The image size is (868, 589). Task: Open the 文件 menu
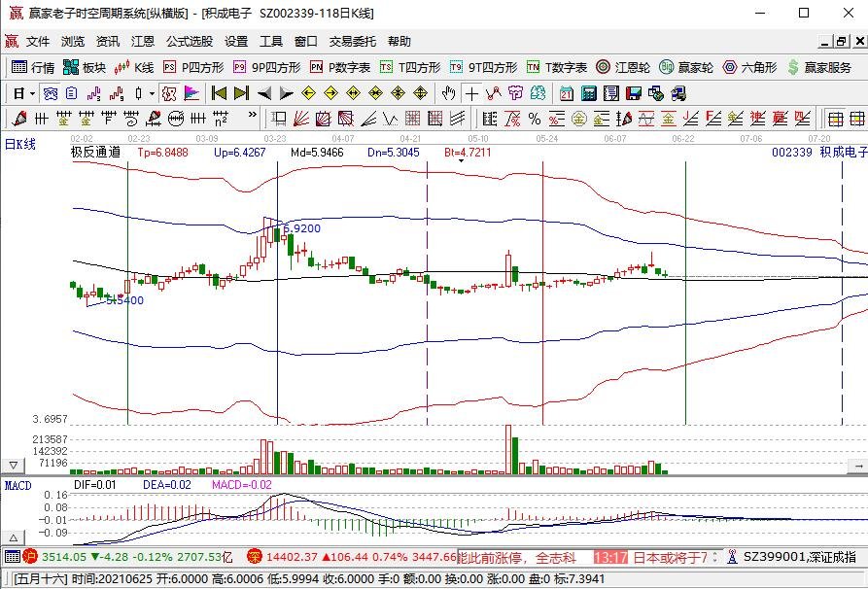click(x=38, y=42)
